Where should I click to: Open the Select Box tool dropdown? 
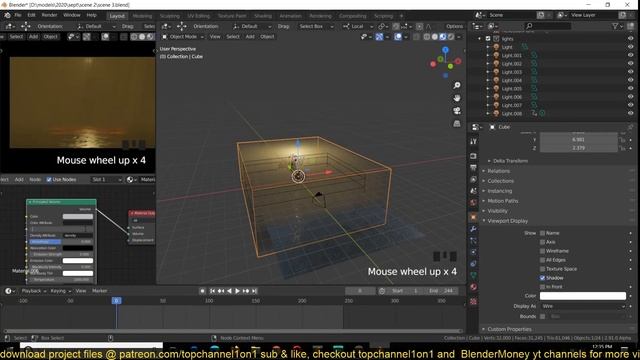coord(316,26)
